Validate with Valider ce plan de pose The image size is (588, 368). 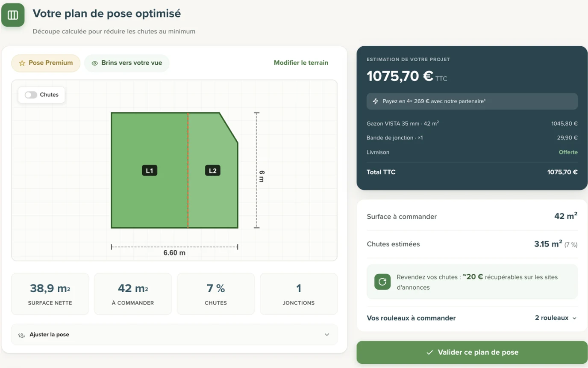(x=472, y=353)
